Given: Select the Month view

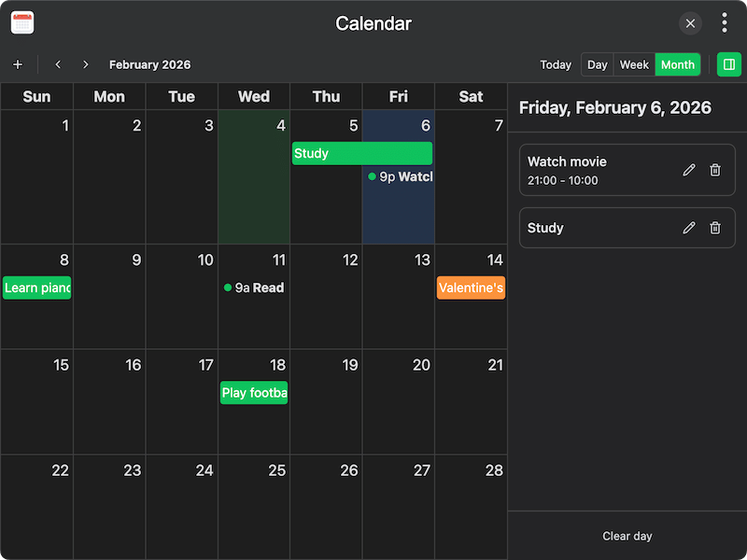Looking at the screenshot, I should (677, 64).
